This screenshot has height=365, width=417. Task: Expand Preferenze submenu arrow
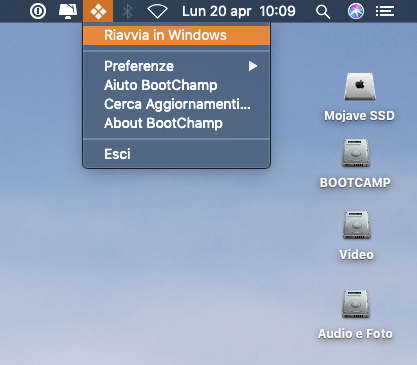(x=253, y=66)
